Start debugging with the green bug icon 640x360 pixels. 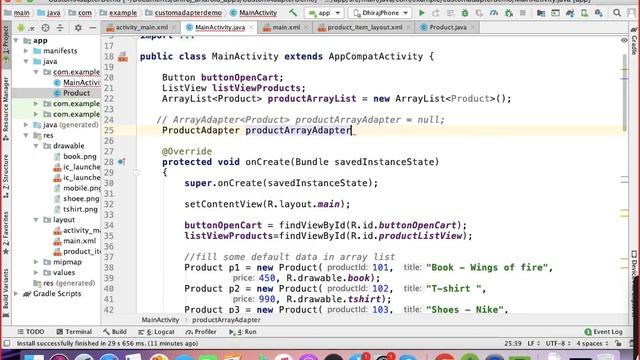(x=465, y=13)
